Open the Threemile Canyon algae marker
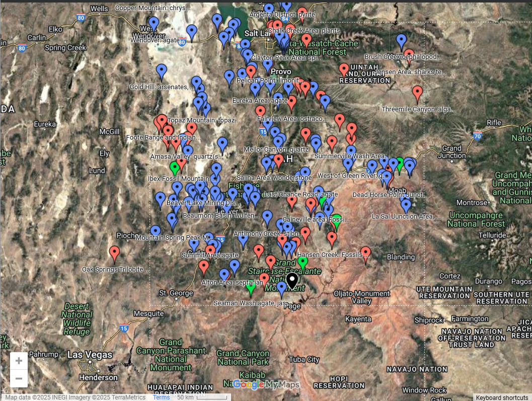The image size is (532, 401). point(418,92)
